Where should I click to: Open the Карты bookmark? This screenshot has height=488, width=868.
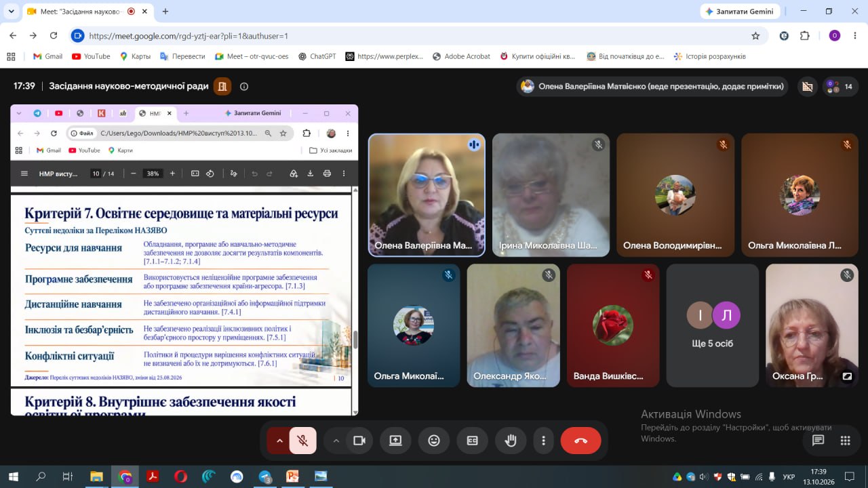pos(135,56)
